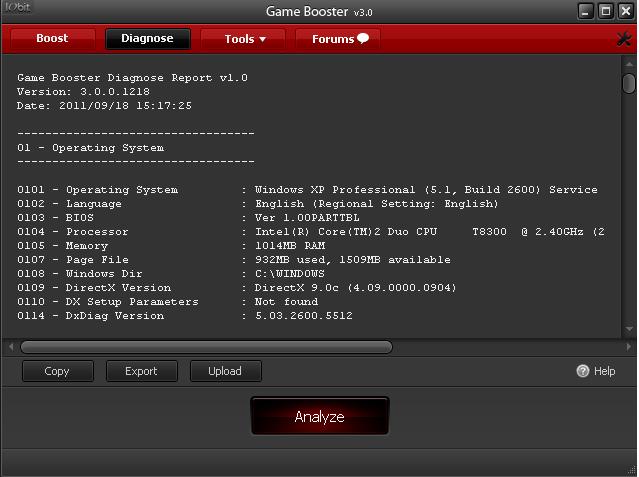Image resolution: width=639 pixels, height=477 pixels.
Task: Click the '0109 - DirectX Version' line
Action: point(236,288)
